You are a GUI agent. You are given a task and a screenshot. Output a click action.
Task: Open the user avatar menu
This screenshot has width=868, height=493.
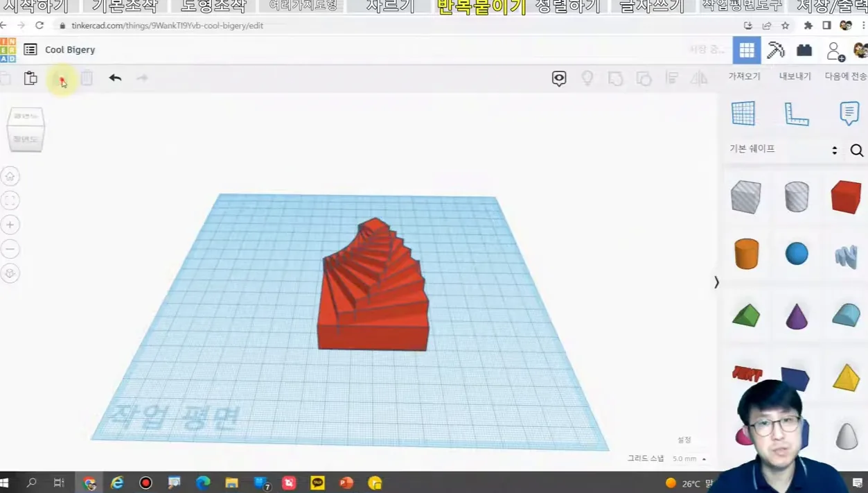coord(860,50)
